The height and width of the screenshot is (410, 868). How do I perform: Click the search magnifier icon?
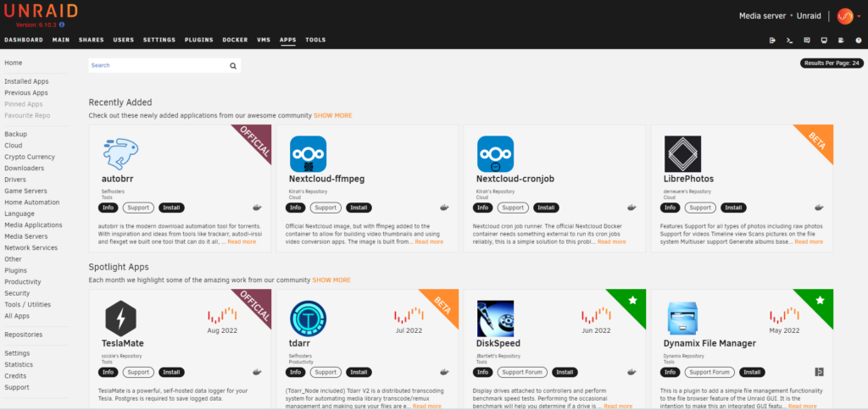pyautogui.click(x=233, y=66)
